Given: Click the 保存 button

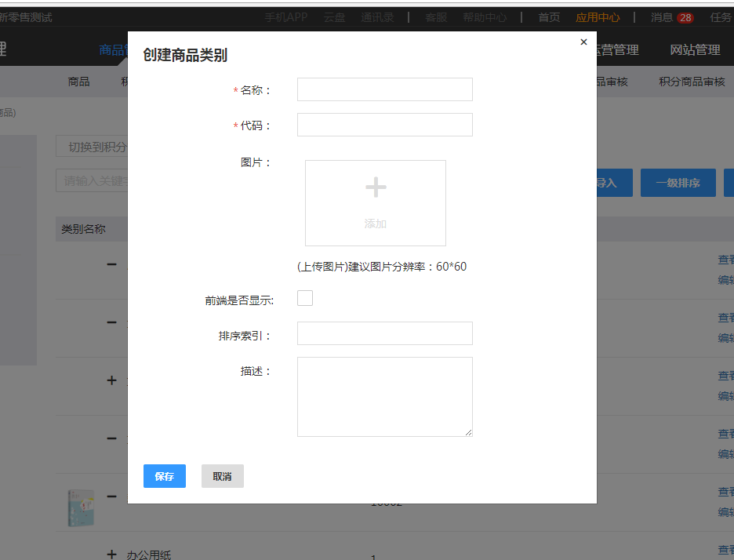Looking at the screenshot, I should click(x=165, y=476).
